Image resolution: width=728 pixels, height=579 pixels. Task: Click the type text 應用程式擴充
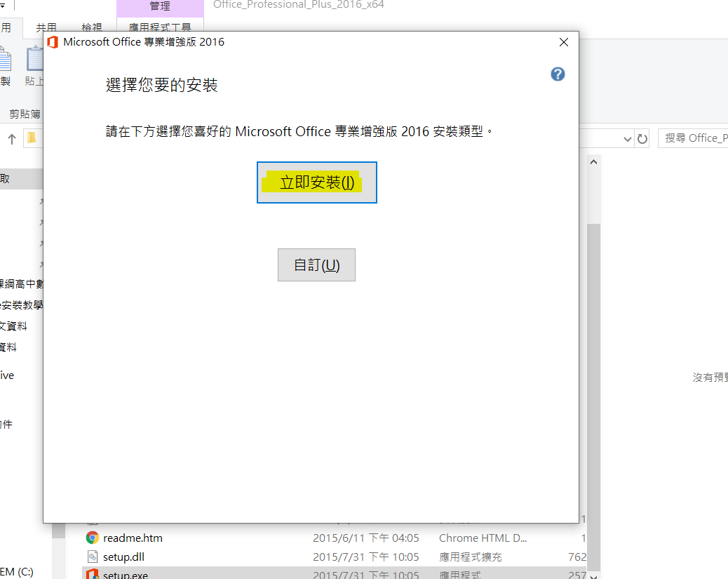471,557
